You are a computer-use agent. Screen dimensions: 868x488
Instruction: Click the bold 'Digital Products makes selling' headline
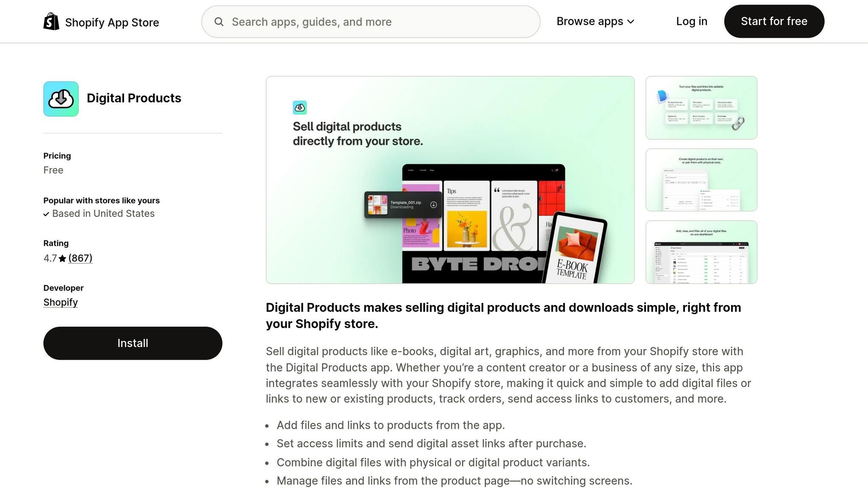click(504, 316)
